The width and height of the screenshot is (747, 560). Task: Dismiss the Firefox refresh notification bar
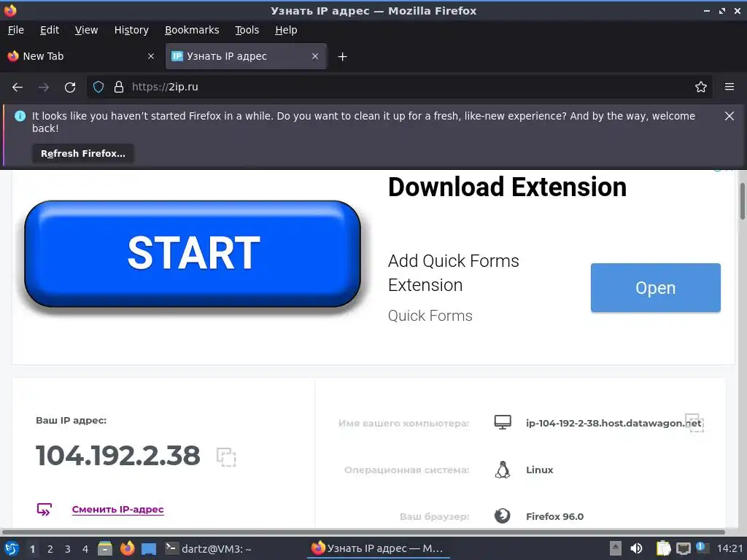point(729,116)
